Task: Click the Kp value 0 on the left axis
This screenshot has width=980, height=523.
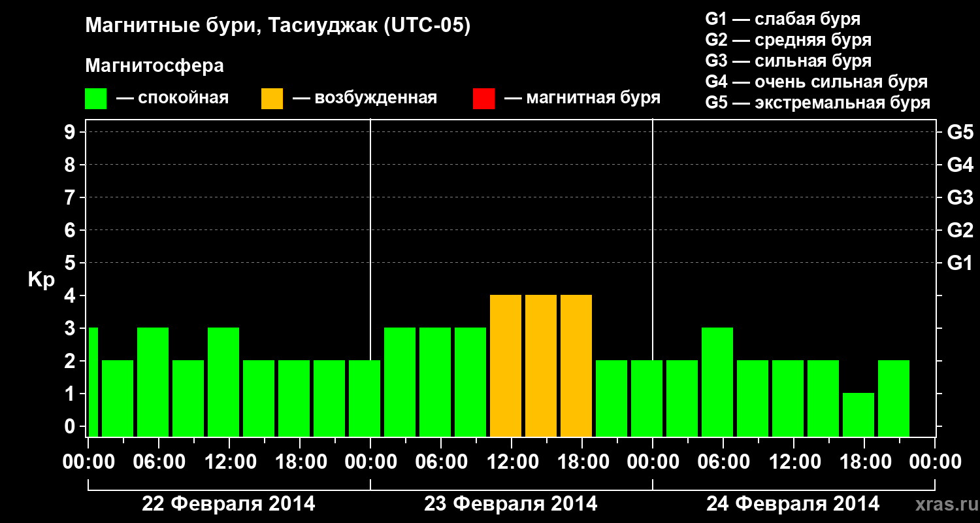Action: (71, 426)
